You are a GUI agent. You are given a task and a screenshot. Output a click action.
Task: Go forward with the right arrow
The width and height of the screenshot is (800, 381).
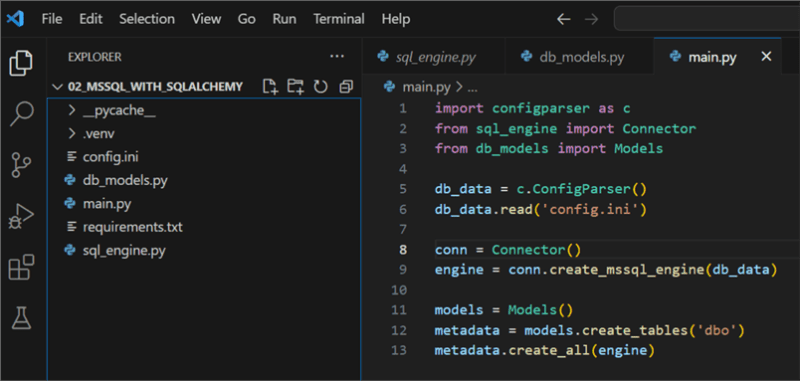(x=591, y=19)
